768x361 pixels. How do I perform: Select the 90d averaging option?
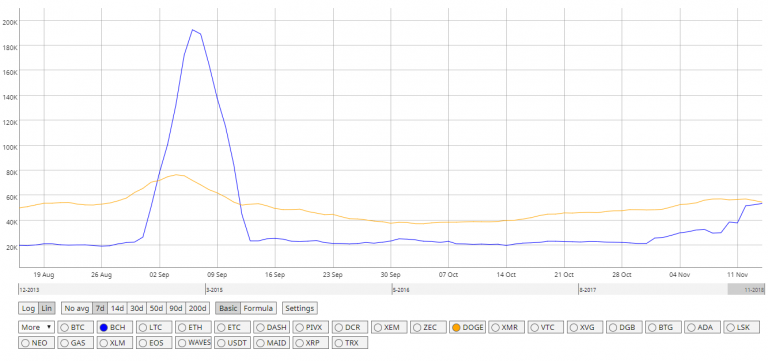[176, 309]
